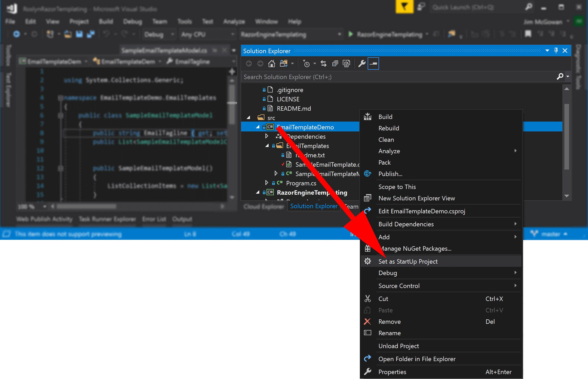The image size is (588, 379).
Task: Open the Any CPU platform dropdown
Action: pyautogui.click(x=207, y=34)
